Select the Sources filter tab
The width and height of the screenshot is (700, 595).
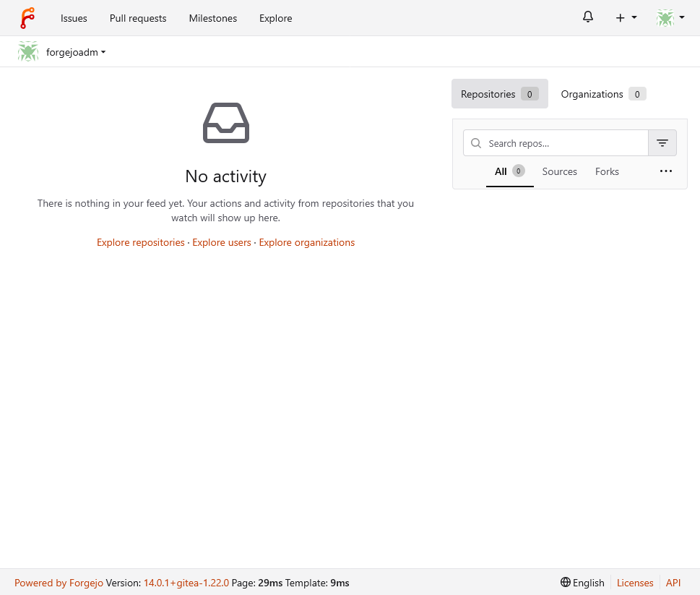[558, 171]
